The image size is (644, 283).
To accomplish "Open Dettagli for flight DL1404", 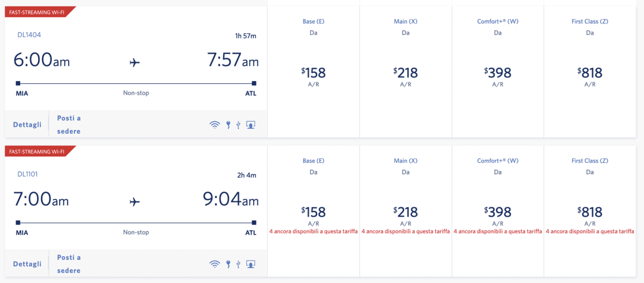I will (27, 125).
